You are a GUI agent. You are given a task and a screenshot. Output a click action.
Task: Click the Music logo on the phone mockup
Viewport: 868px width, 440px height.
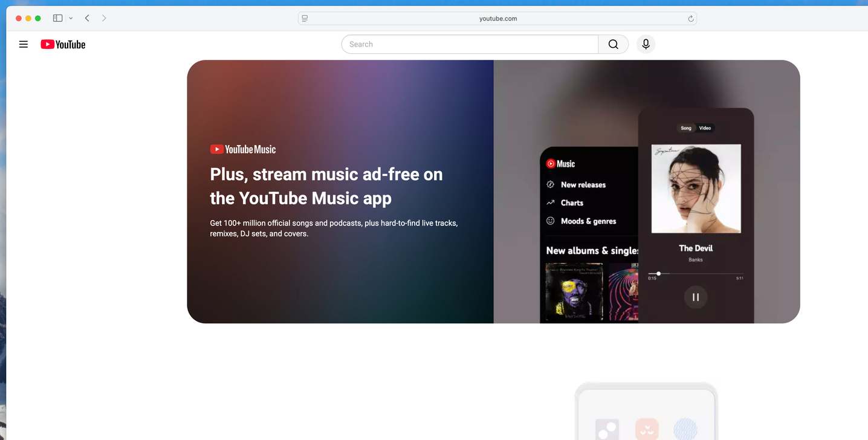coord(560,164)
